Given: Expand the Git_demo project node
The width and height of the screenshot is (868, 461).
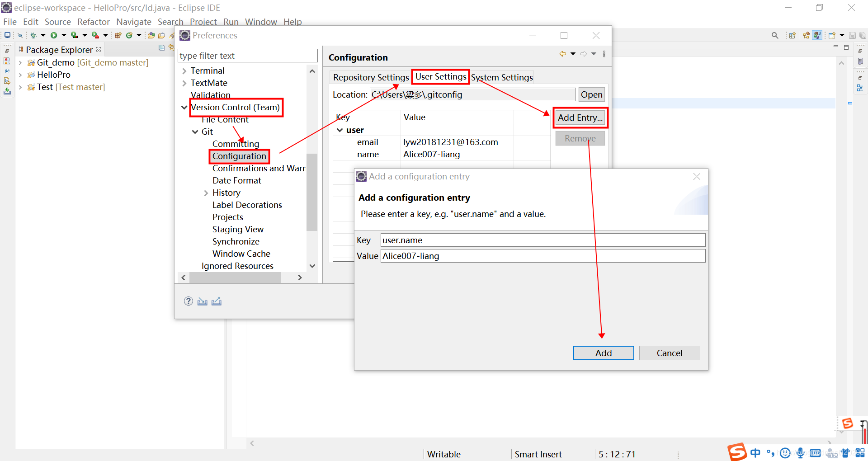Looking at the screenshot, I should pyautogui.click(x=20, y=63).
